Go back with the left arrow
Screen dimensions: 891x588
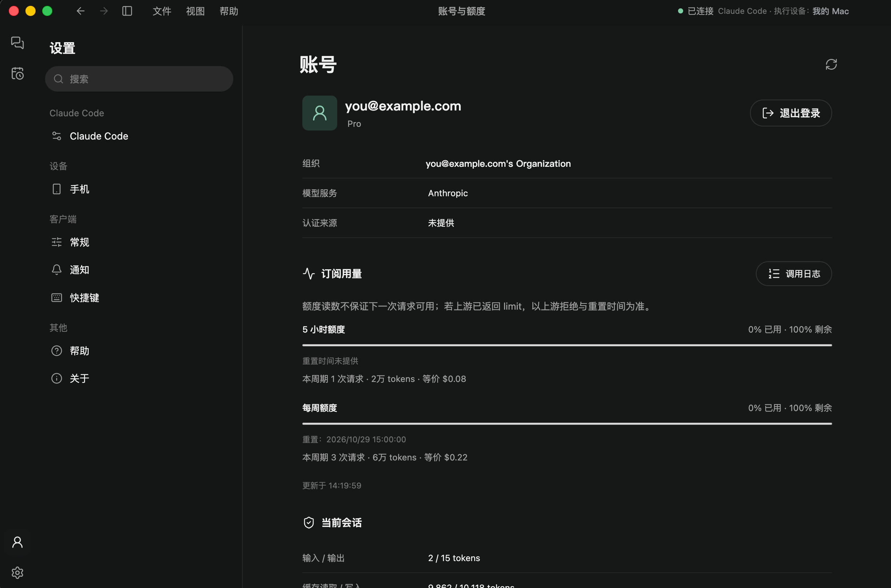(81, 11)
